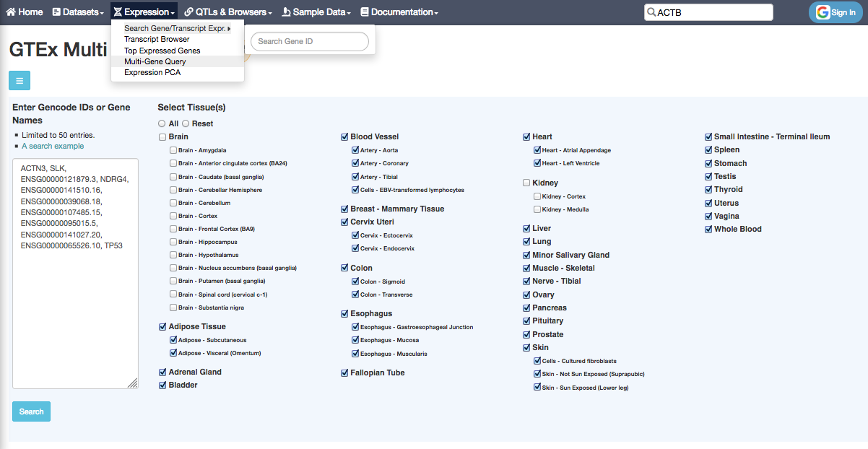Click the Search Gene ID field

(x=310, y=41)
